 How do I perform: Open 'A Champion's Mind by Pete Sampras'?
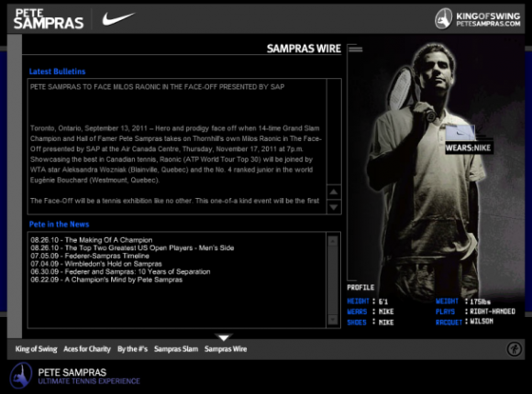(x=106, y=279)
